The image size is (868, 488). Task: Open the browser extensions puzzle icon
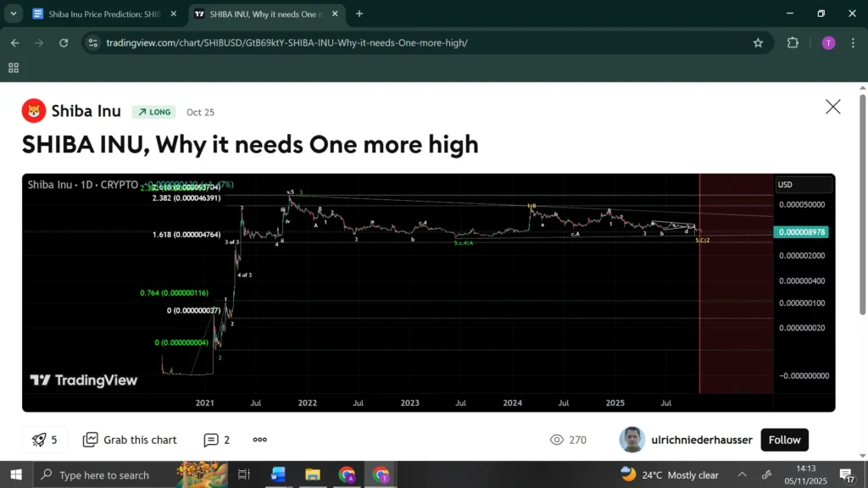coord(791,42)
